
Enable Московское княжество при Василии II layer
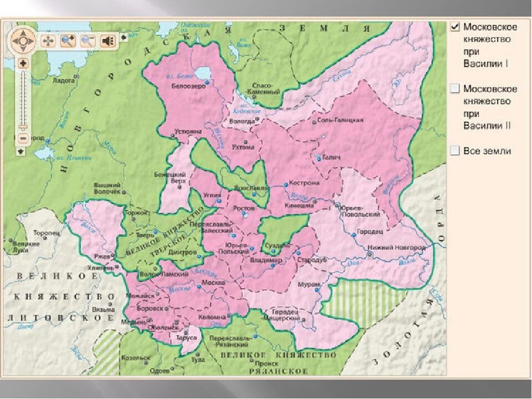(455, 89)
